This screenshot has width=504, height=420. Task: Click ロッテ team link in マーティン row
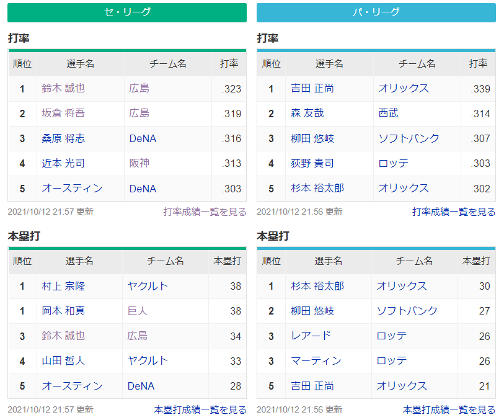392,361
